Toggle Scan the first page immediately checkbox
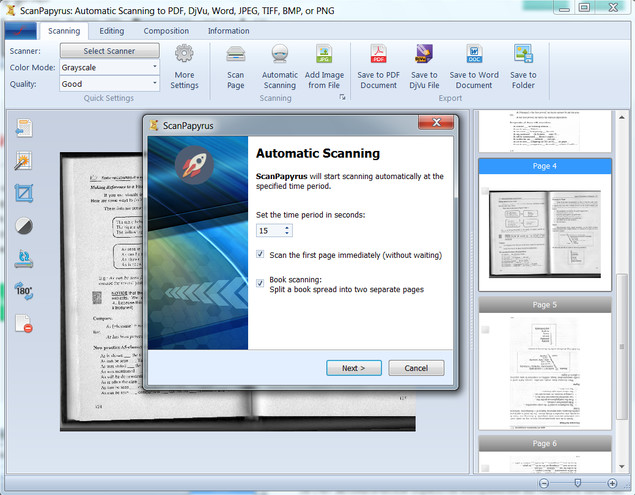 [x=261, y=255]
